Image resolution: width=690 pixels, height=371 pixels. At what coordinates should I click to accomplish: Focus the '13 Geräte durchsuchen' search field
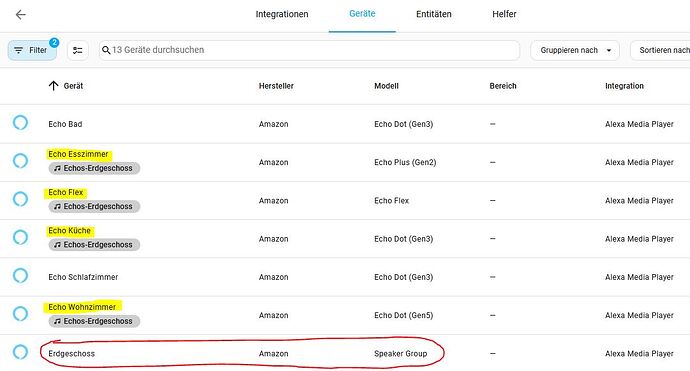(309, 50)
